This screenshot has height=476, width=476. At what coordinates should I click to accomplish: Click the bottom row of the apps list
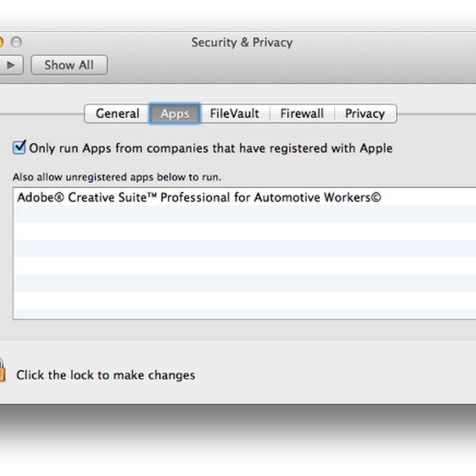tap(238, 313)
